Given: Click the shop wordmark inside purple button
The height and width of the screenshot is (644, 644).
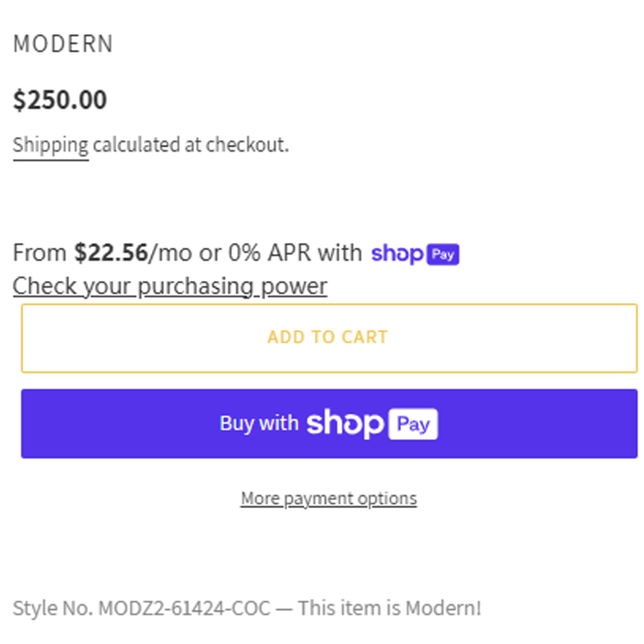Looking at the screenshot, I should [x=345, y=423].
